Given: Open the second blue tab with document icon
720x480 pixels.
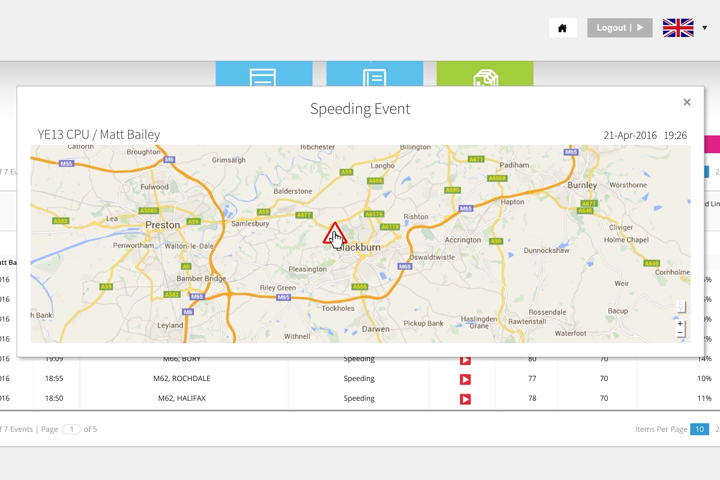Looking at the screenshot, I should pyautogui.click(x=374, y=74).
